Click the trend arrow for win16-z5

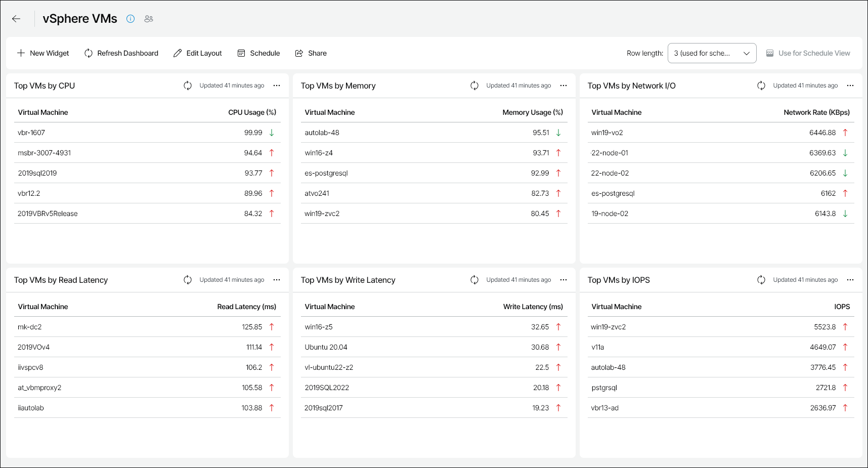[558, 327]
